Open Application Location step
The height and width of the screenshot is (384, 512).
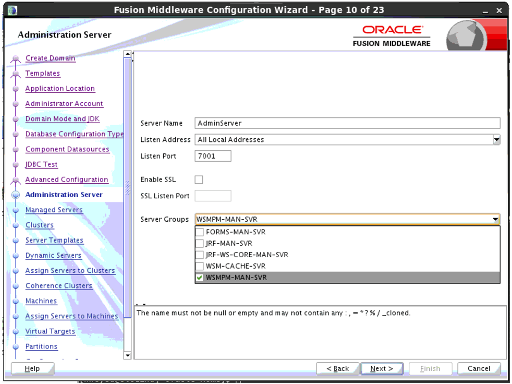coord(60,88)
